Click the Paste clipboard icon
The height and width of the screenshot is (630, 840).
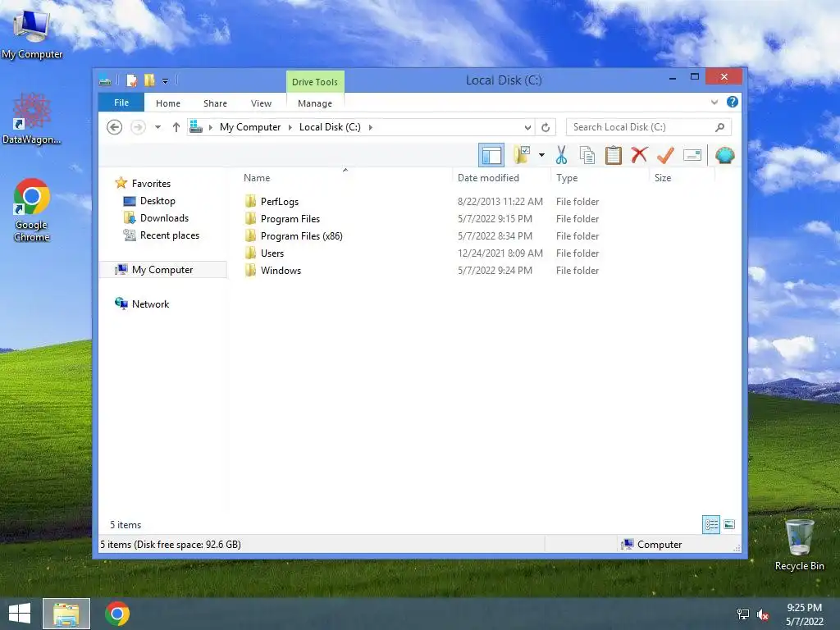coord(613,155)
